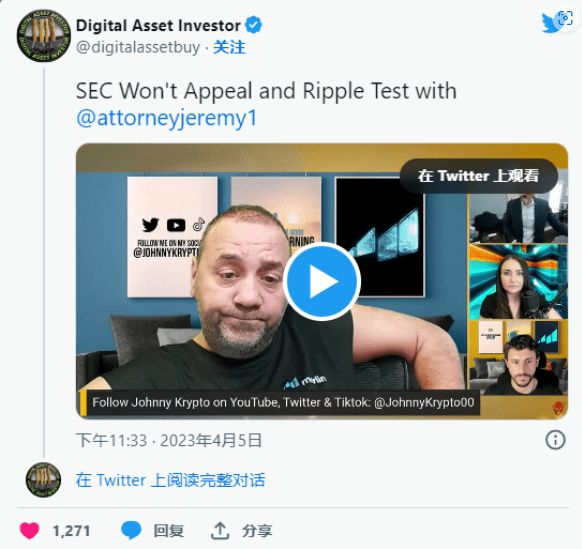Click the 回复 reply label
The image size is (582, 549).
[169, 531]
